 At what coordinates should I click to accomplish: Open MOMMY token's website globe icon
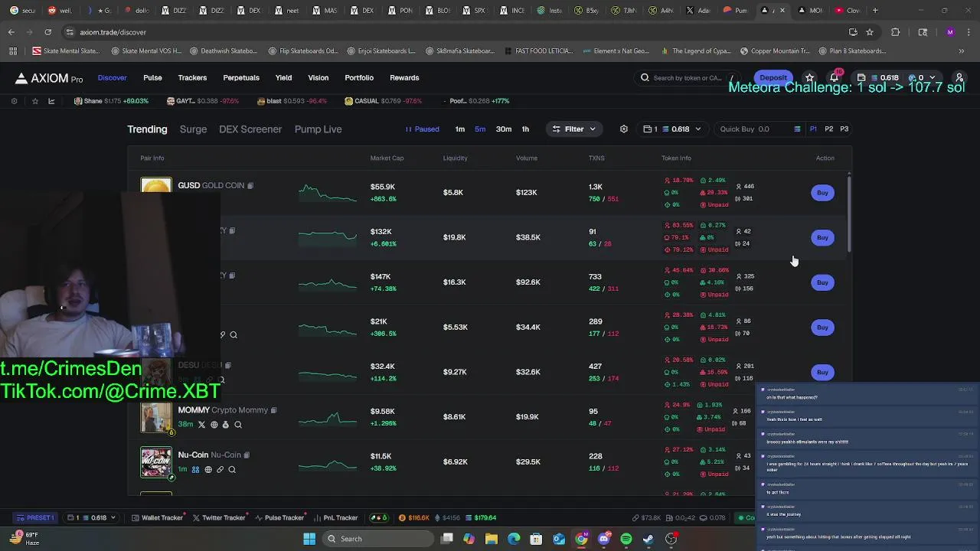(214, 425)
